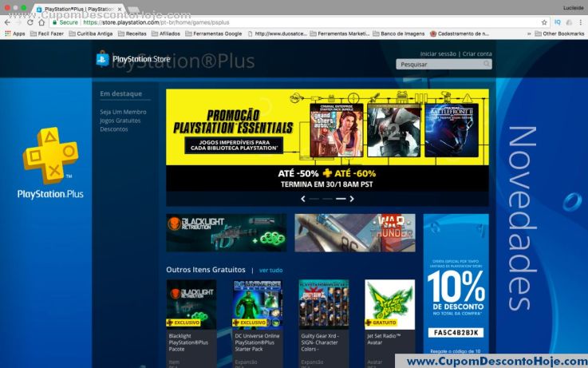
Task: Click the Battlefront II cover in banner
Action: point(452,130)
